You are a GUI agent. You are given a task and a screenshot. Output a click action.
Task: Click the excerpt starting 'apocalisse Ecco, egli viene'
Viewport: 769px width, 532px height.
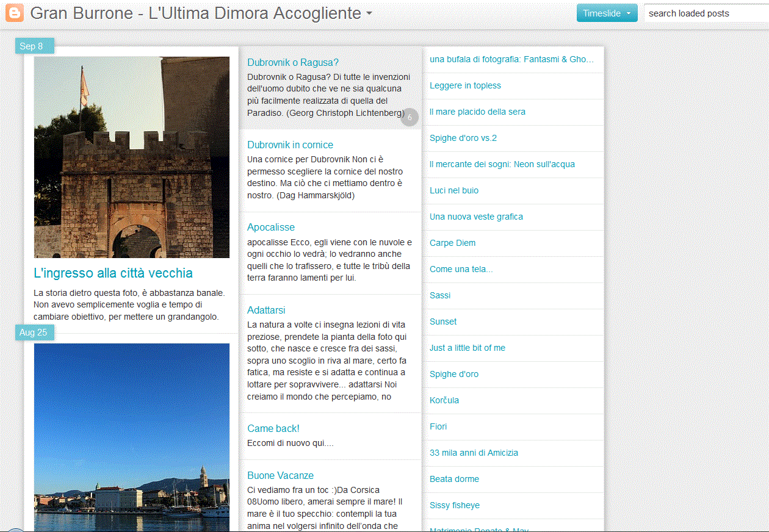330,260
